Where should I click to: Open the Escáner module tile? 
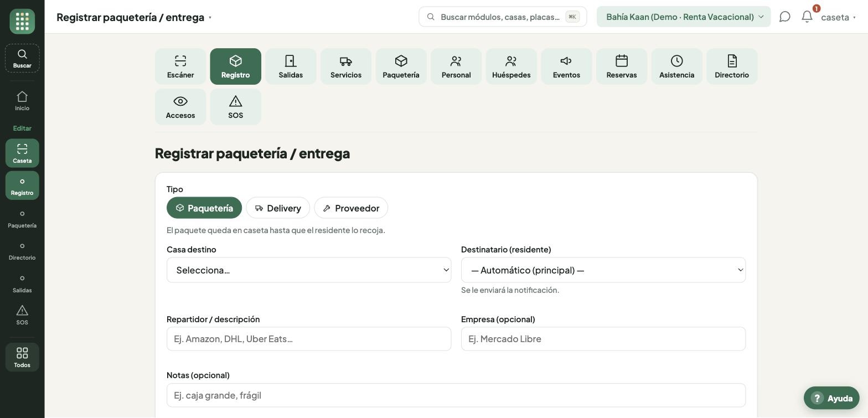[x=180, y=66]
